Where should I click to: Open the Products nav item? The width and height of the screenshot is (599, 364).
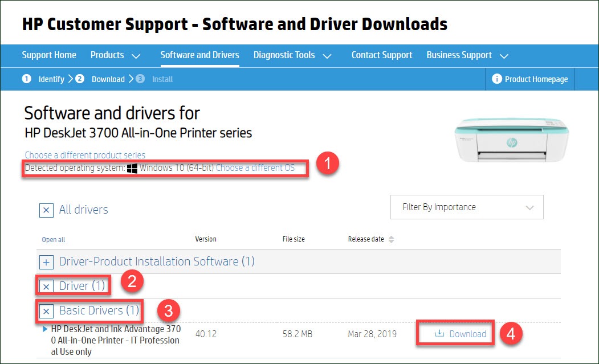pos(107,55)
